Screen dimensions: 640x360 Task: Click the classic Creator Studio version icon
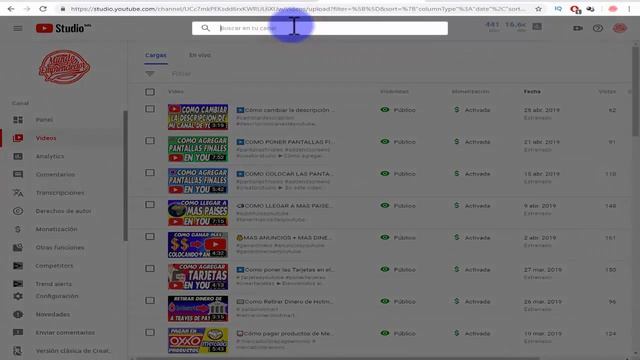pos(18,351)
